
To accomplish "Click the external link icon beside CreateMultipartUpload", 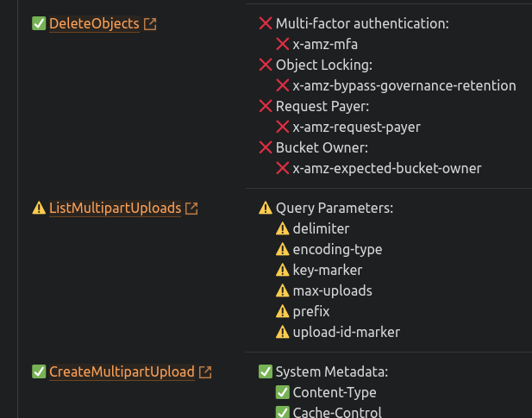I will (205, 372).
